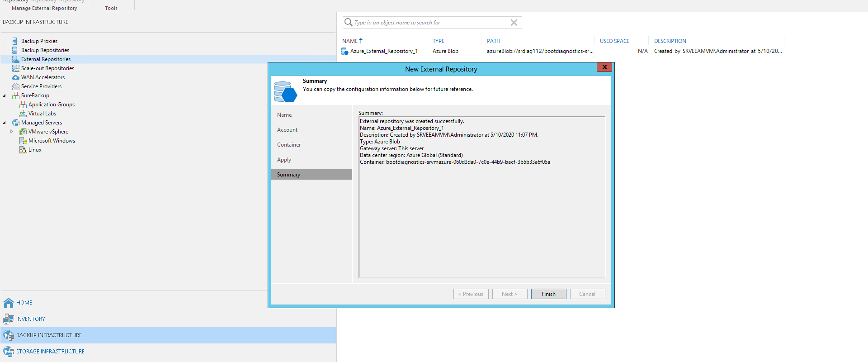Click the azureBlob://srdiag112 path cell
Image resolution: width=868 pixels, height=362 pixels.
tap(540, 51)
